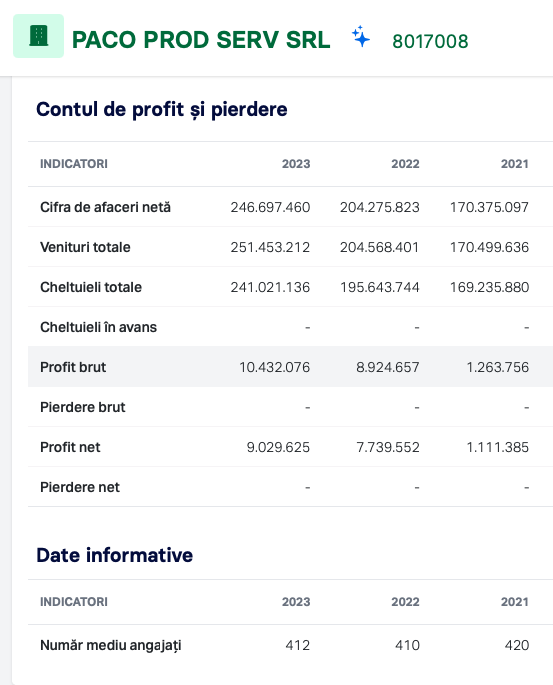The image size is (553, 685).
Task: Click the Cheltuieli în avans row label
Action: pos(98,327)
